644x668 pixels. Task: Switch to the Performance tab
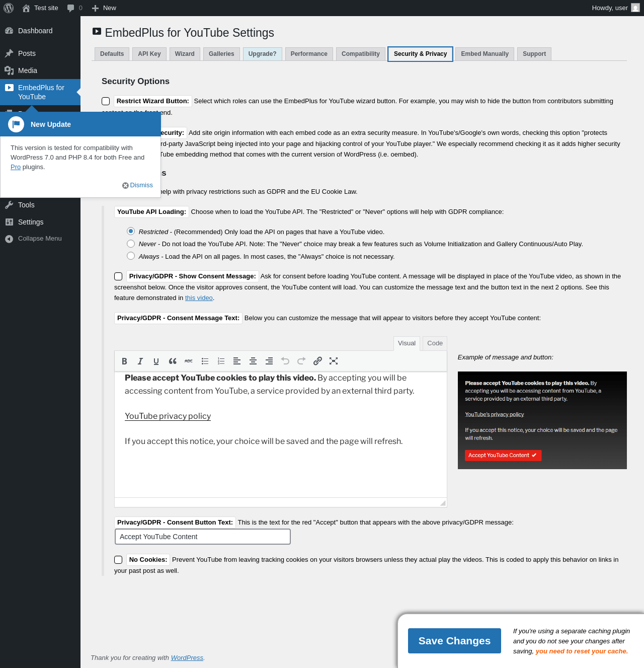click(309, 54)
